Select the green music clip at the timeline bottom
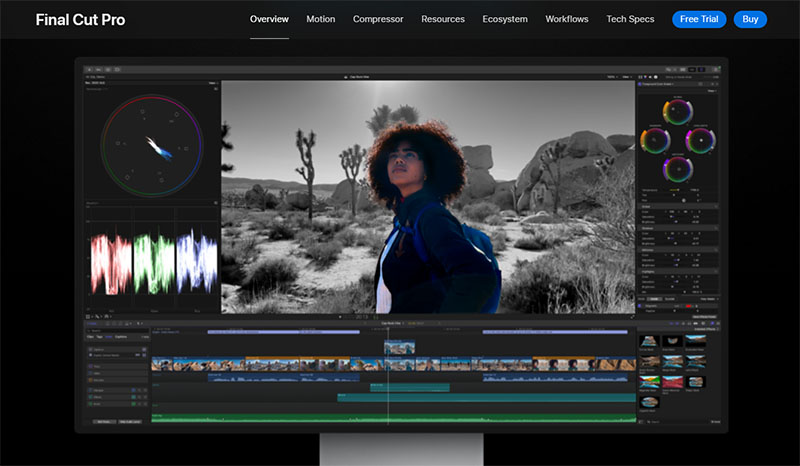Screen dimensions: 800x466 click(393, 418)
